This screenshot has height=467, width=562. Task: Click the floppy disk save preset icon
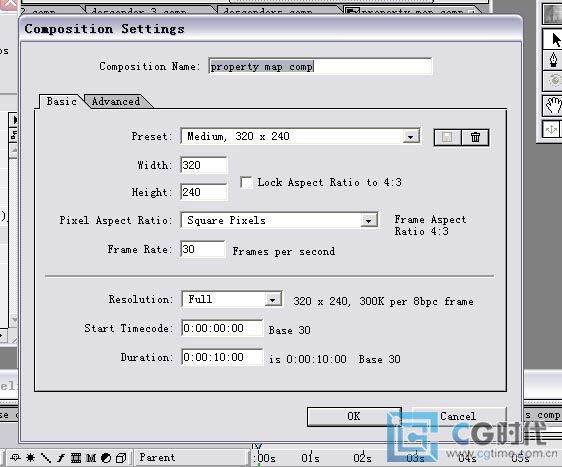point(447,137)
